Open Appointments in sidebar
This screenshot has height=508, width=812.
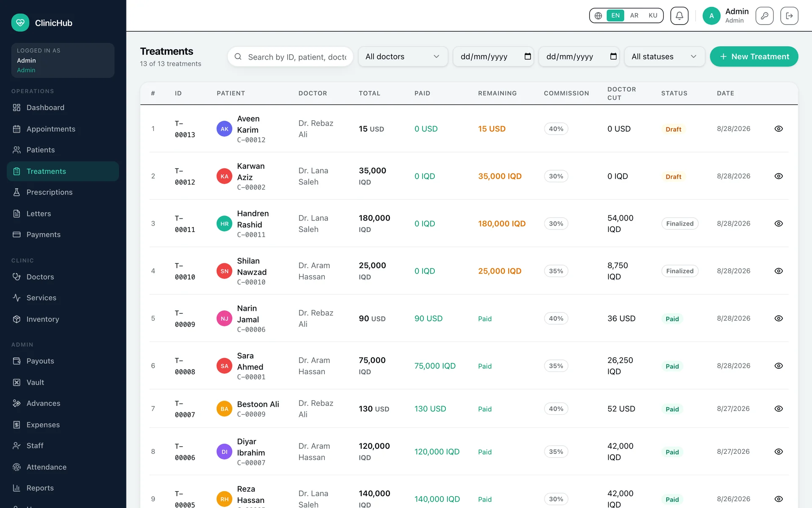click(x=63, y=129)
